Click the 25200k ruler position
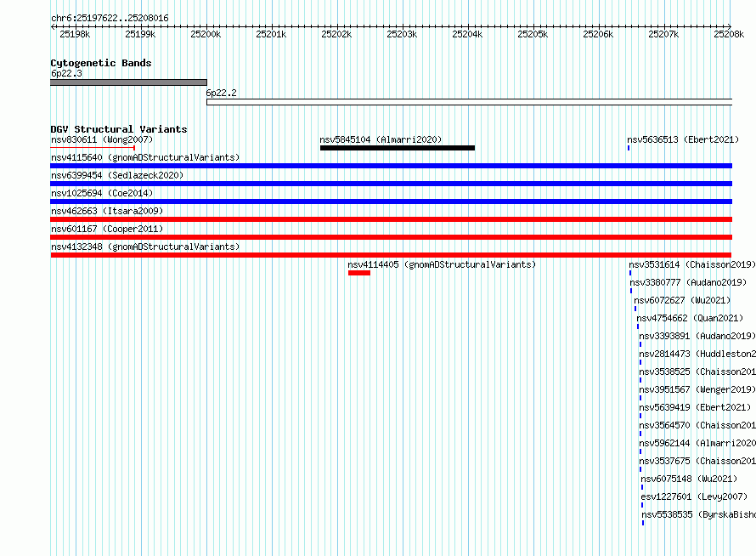This screenshot has height=556, width=756. tap(206, 34)
